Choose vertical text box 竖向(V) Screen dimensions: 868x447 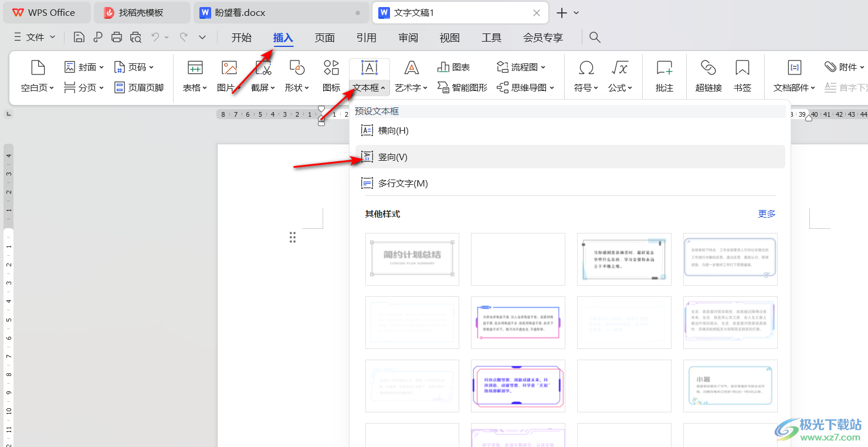570,157
